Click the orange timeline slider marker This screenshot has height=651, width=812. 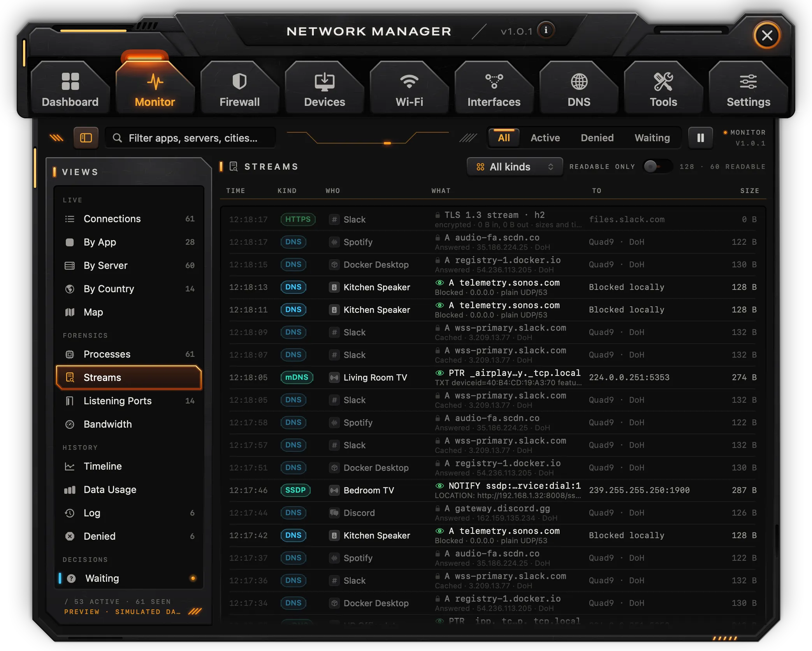[387, 143]
